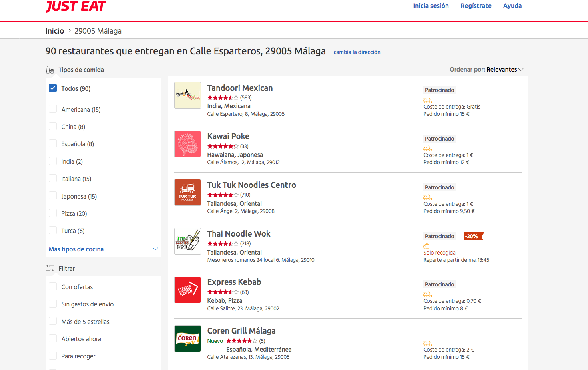Go to Inicio breadcrumb
The image size is (588, 370).
55,31
